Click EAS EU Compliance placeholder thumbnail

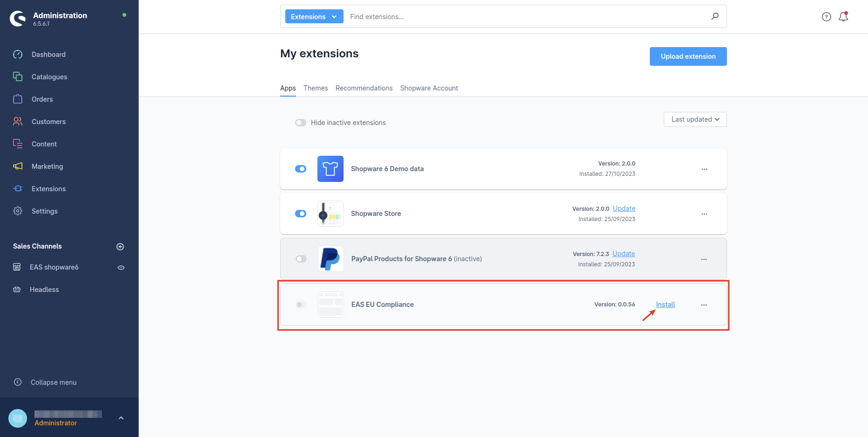pos(331,305)
